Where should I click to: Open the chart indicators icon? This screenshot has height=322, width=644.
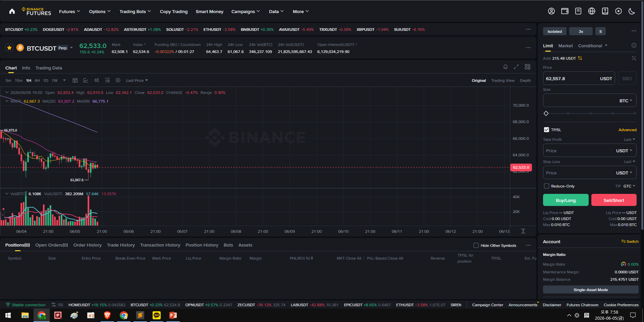86,80
